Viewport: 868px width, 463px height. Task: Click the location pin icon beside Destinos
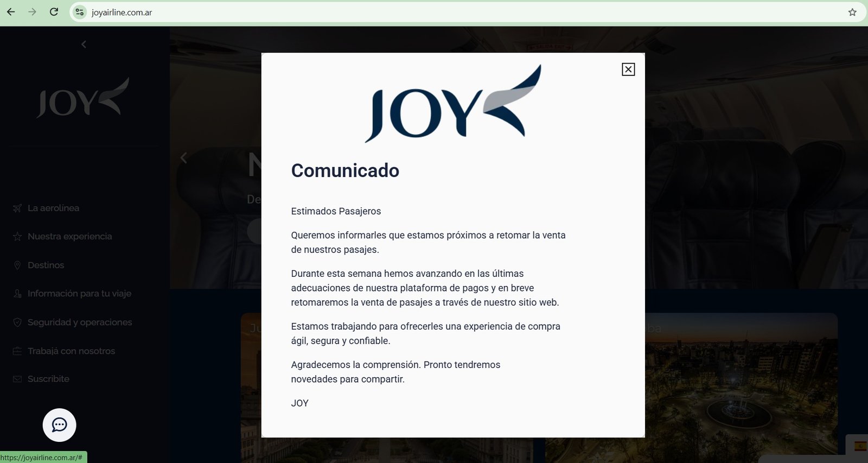pos(17,265)
